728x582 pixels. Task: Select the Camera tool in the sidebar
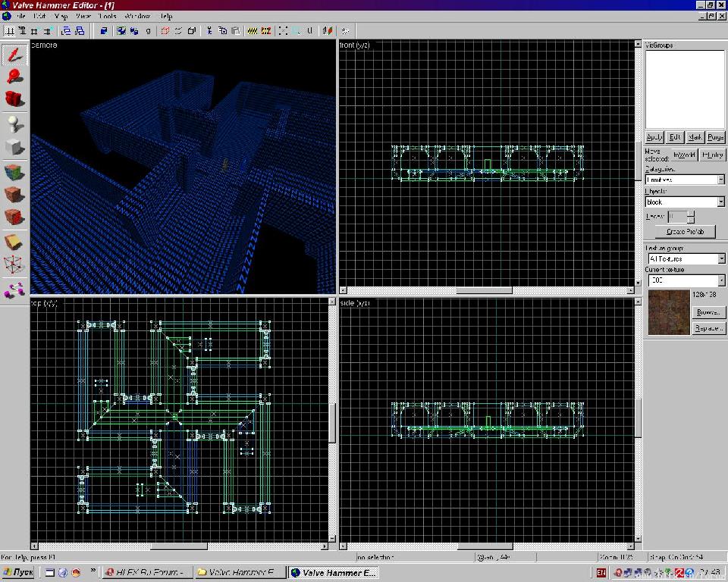15,99
